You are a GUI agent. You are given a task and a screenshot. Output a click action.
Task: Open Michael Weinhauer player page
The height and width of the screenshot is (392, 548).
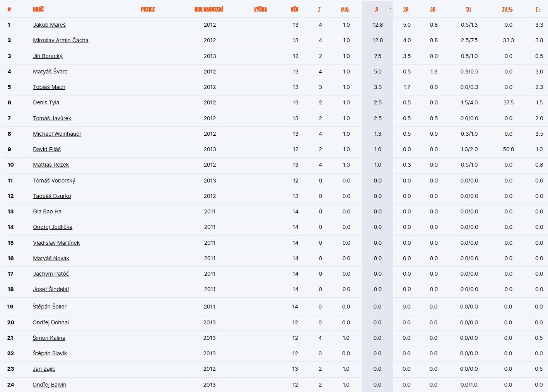[57, 134]
